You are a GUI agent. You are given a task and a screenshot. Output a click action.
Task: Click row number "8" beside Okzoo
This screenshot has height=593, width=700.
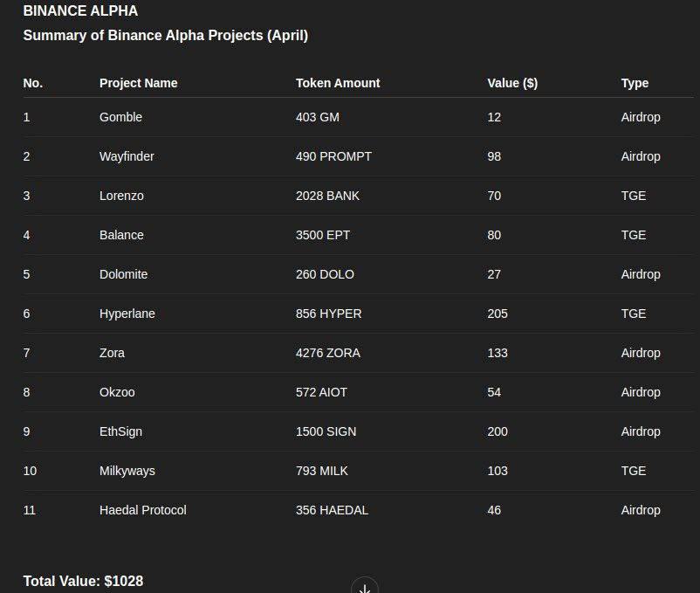[x=26, y=392]
